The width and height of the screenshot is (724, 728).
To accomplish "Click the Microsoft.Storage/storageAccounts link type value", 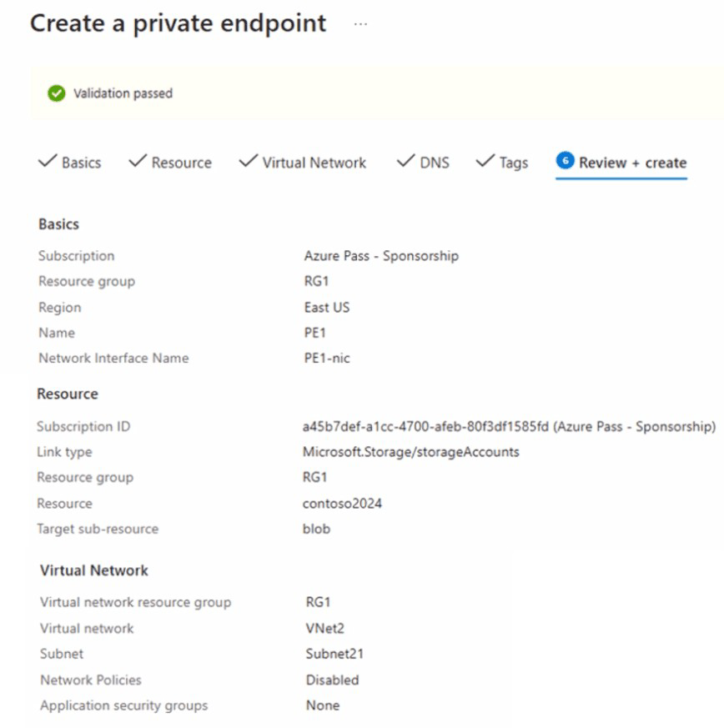I will point(410,452).
